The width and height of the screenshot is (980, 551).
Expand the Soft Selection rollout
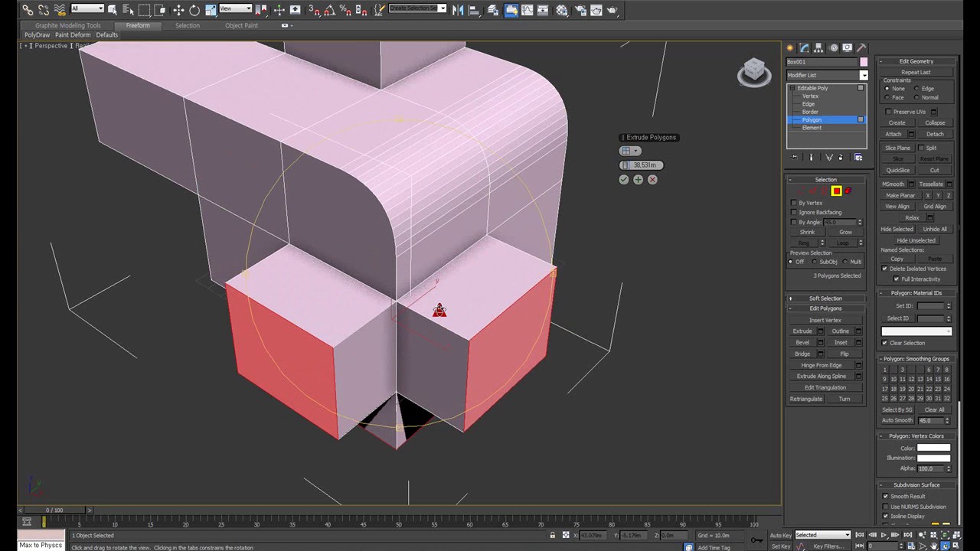pos(825,298)
